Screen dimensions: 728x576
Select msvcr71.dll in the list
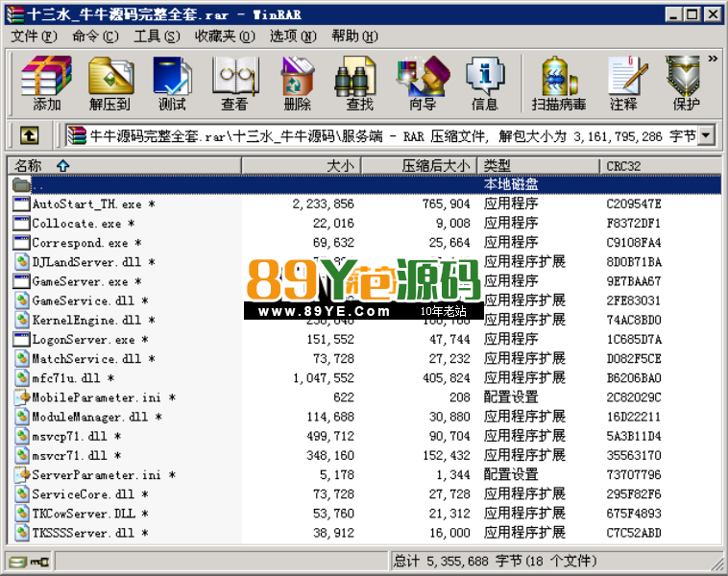click(70, 456)
